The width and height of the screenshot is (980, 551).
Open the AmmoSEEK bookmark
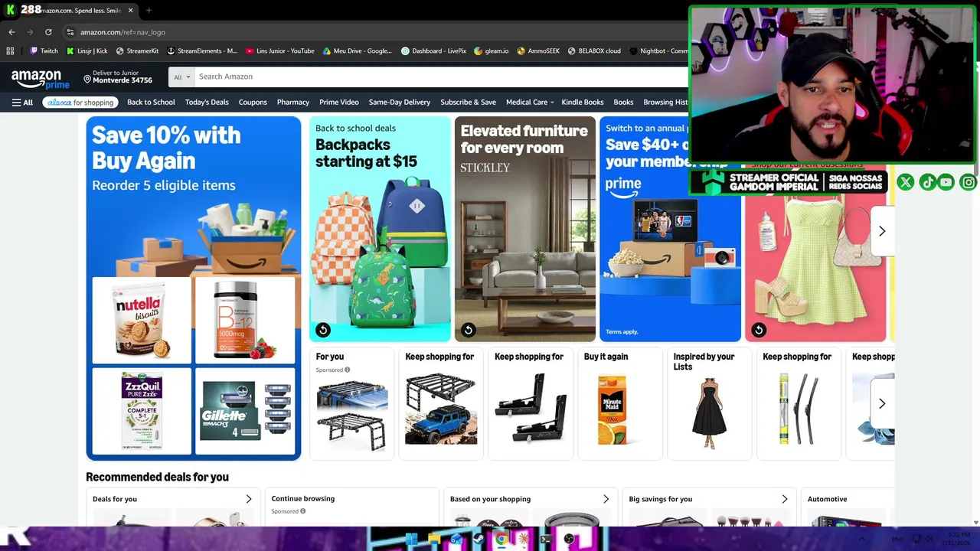tap(538, 51)
